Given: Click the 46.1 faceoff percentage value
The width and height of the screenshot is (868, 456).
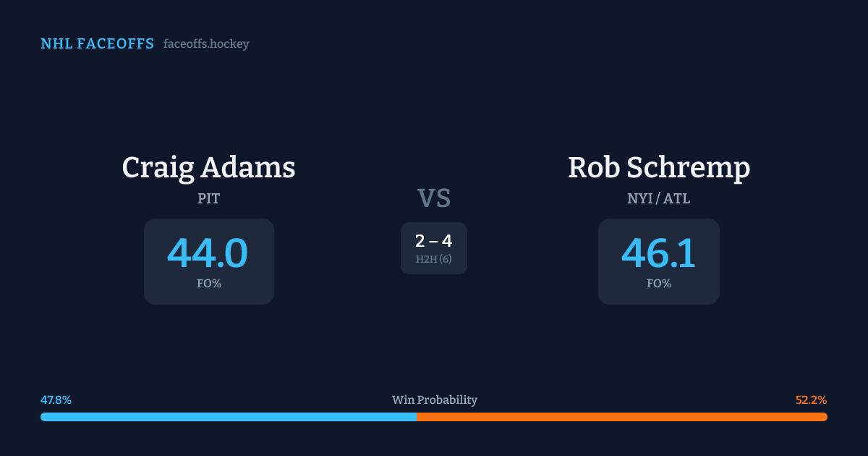Looking at the screenshot, I should pos(659,253).
